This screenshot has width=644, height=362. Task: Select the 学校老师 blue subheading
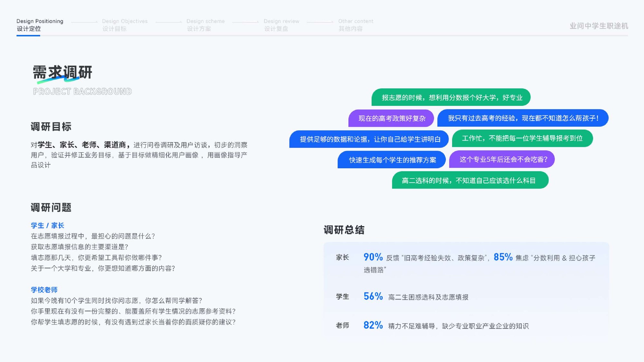tap(44, 290)
